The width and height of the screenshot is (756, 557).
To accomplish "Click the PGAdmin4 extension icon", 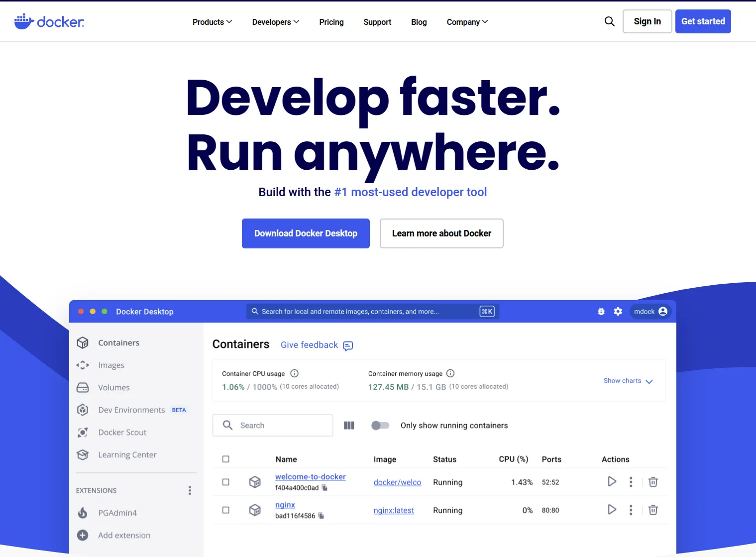I will point(83,513).
